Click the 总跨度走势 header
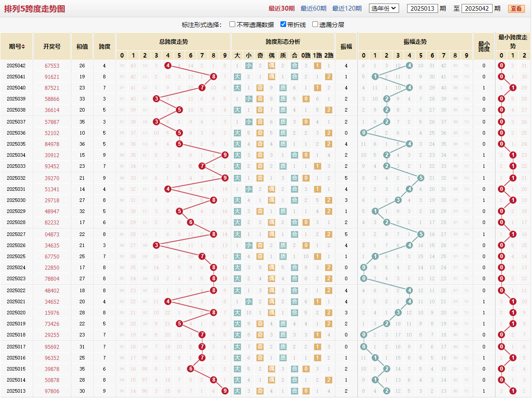Screen dimensions: 532x398 173,42
